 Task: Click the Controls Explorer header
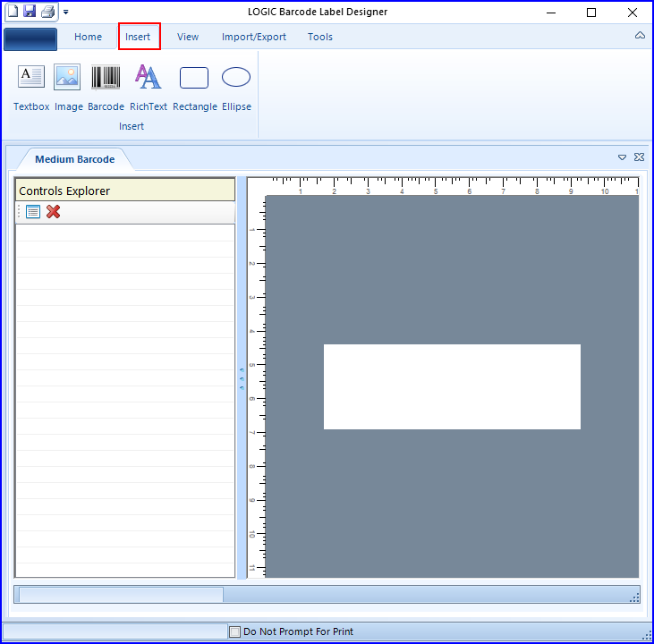pos(124,191)
